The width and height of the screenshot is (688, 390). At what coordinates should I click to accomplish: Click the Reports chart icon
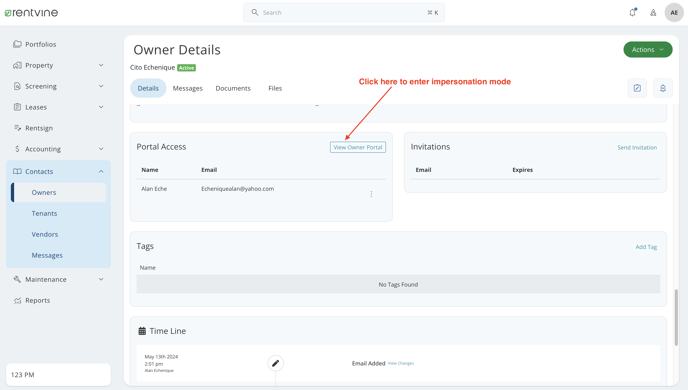[x=17, y=301]
